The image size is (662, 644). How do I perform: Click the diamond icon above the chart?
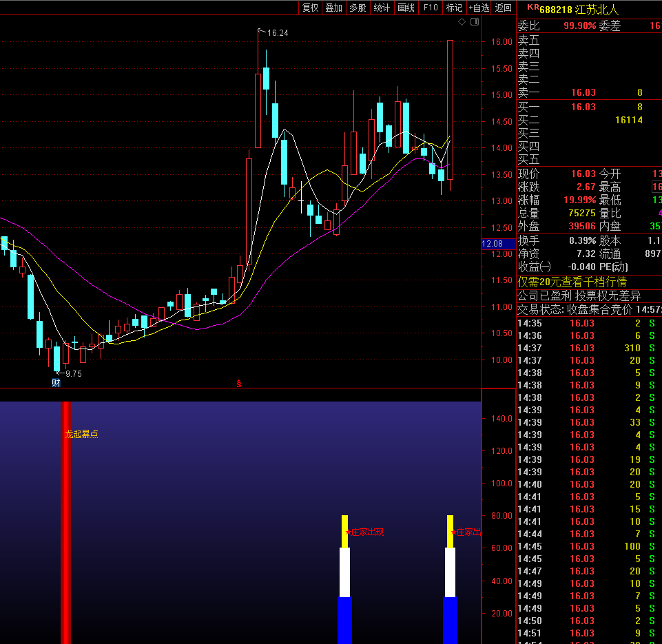coord(462,22)
